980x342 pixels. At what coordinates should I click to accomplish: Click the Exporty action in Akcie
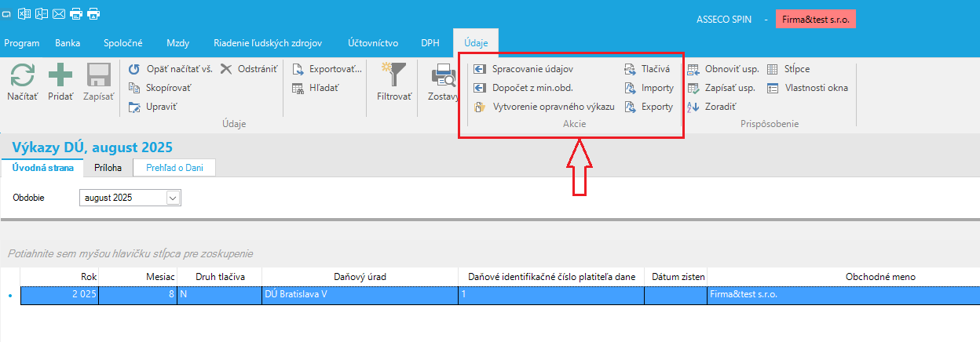tap(656, 107)
